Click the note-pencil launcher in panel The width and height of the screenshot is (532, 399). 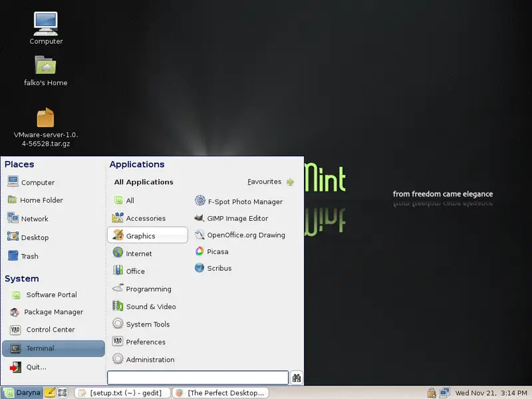point(50,392)
